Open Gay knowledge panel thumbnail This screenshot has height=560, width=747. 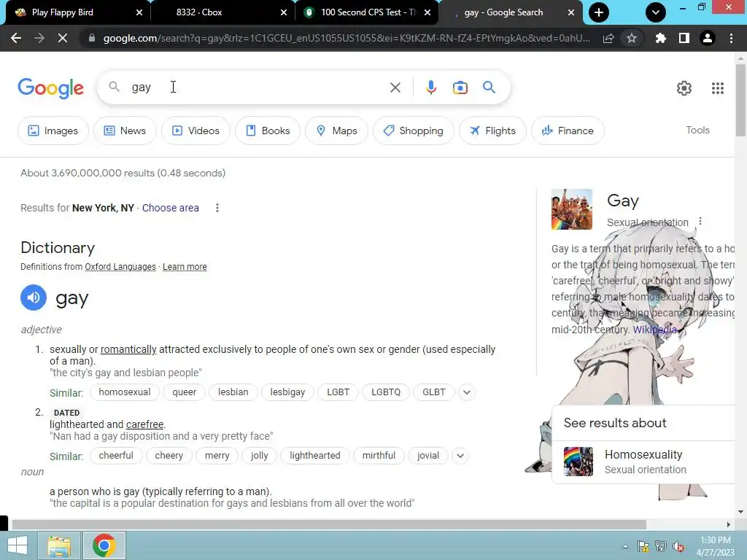coord(572,209)
